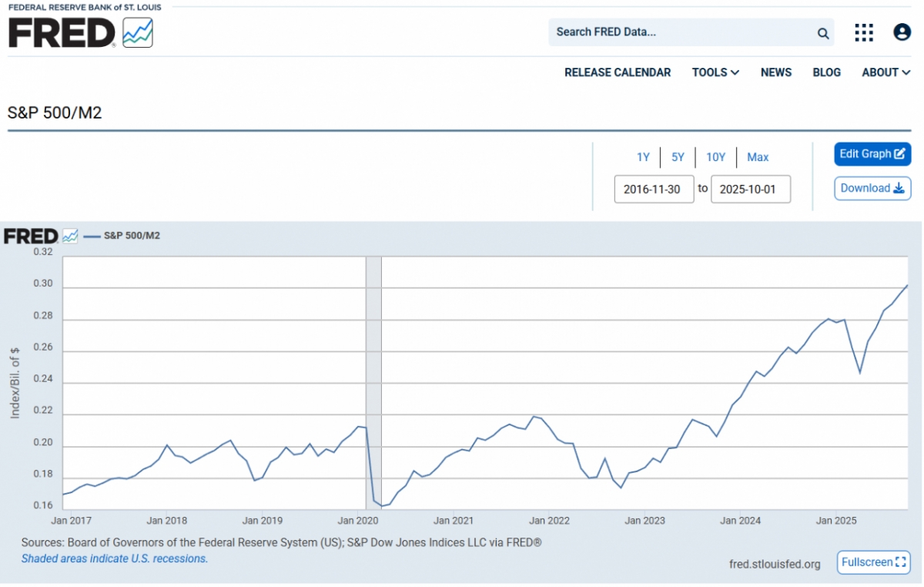Screen dimensions: 924x587
Task: Open the Release Calendar page
Action: 618,72
